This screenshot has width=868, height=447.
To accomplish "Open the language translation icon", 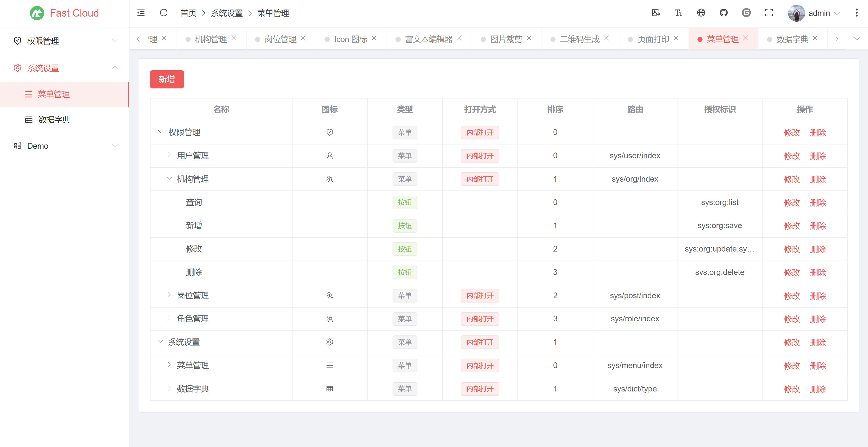I will pyautogui.click(x=655, y=13).
